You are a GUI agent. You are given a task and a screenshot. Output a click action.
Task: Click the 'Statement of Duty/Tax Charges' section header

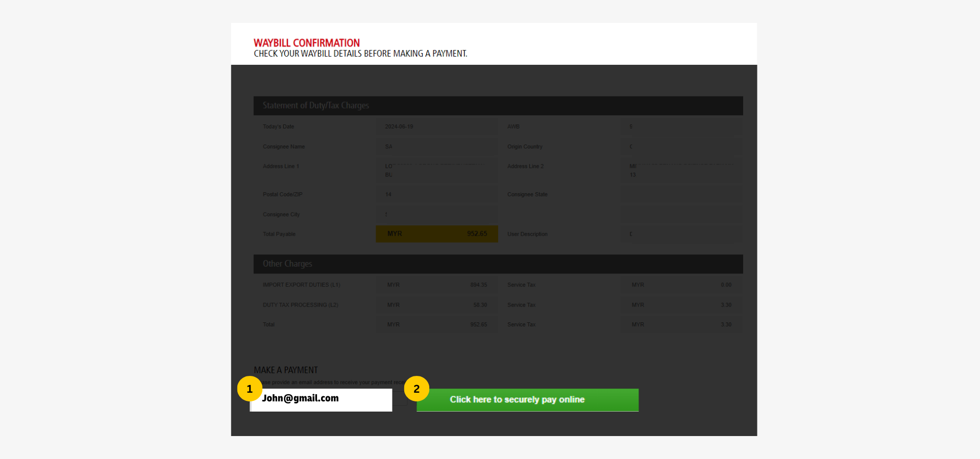coord(498,106)
